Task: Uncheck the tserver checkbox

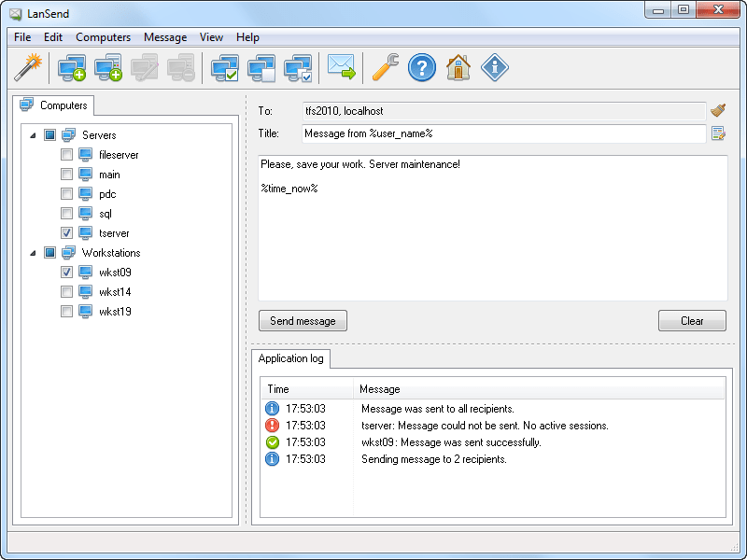Action: (66, 233)
